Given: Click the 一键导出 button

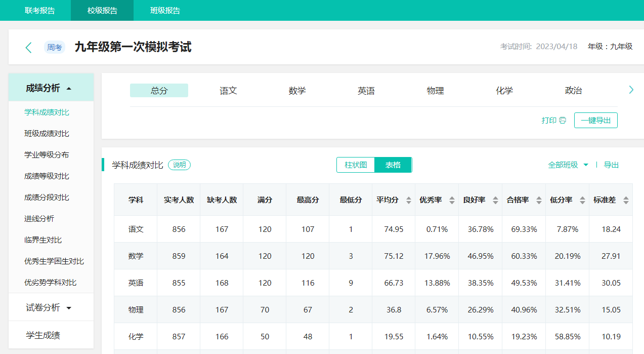Looking at the screenshot, I should tap(595, 121).
